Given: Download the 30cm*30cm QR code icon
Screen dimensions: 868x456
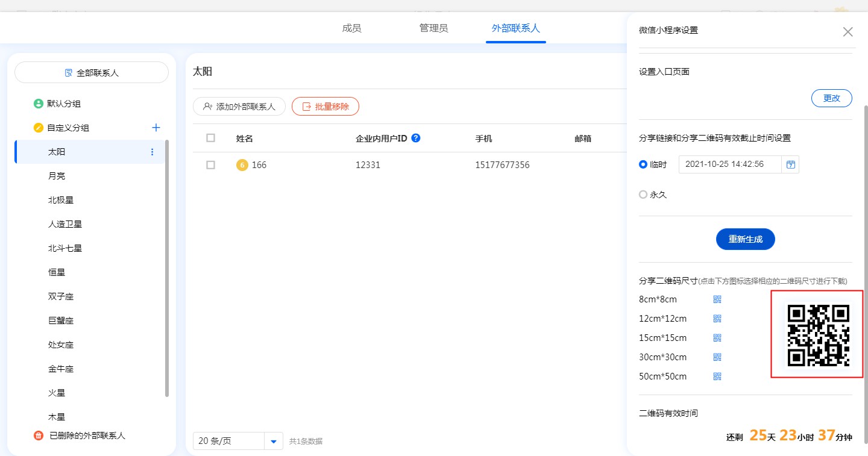Looking at the screenshot, I should [717, 357].
